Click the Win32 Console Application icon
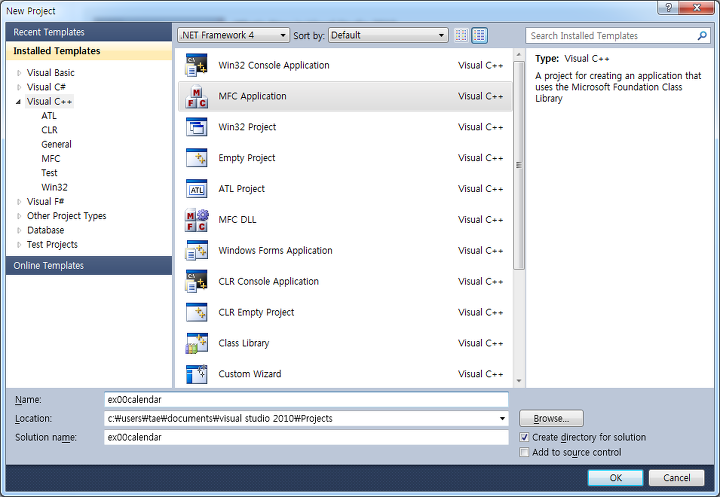This screenshot has width=720, height=497. [x=197, y=65]
